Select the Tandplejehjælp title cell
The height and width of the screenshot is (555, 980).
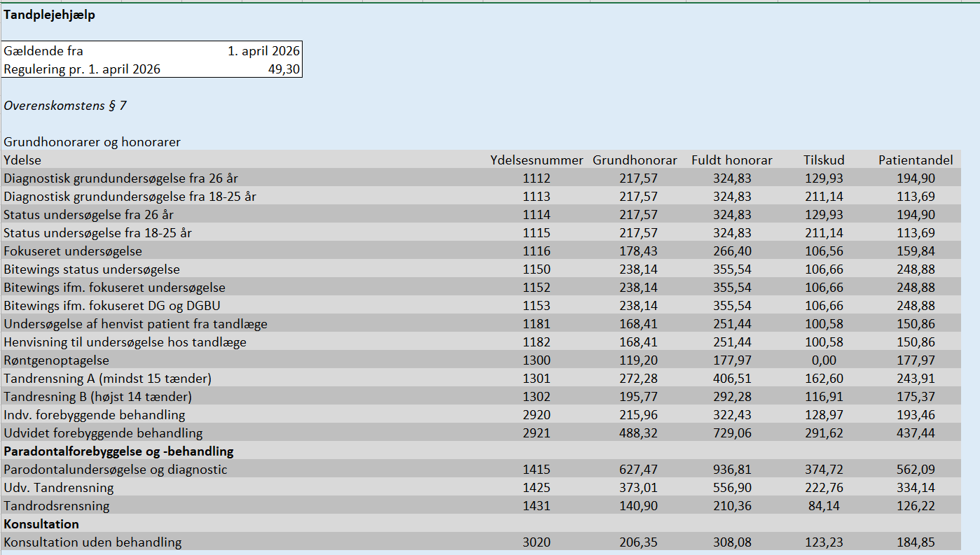[x=50, y=15]
